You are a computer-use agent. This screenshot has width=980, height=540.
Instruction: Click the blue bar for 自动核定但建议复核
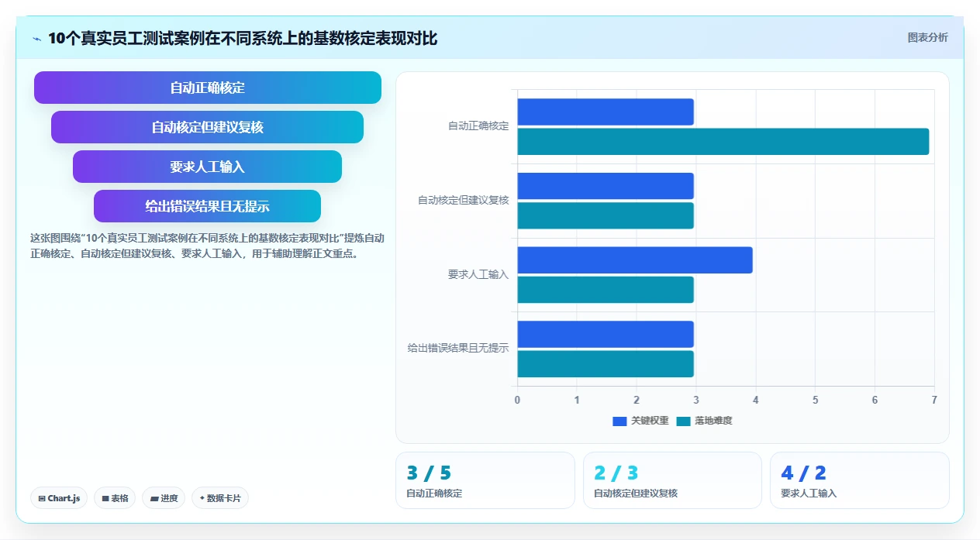(x=606, y=186)
